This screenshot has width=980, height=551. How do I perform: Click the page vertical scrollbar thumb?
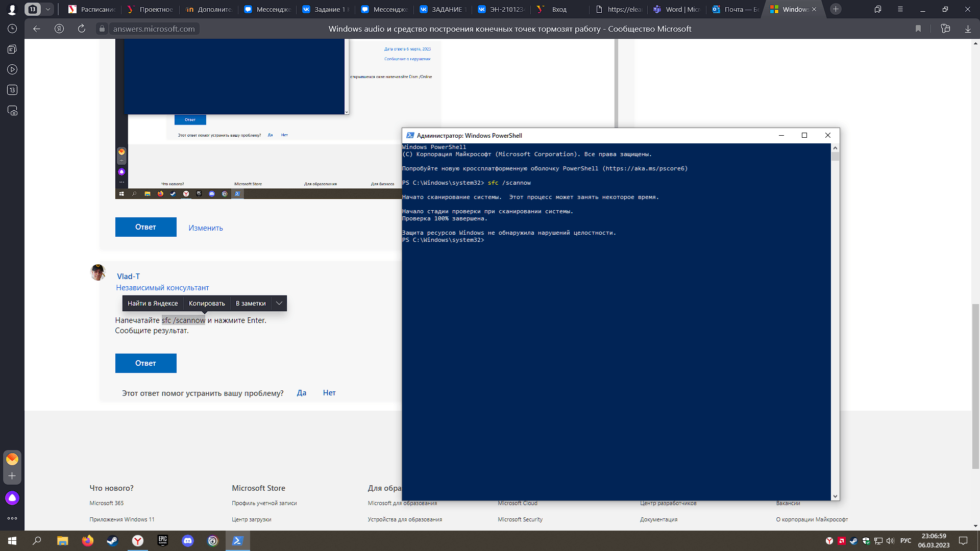click(x=975, y=386)
